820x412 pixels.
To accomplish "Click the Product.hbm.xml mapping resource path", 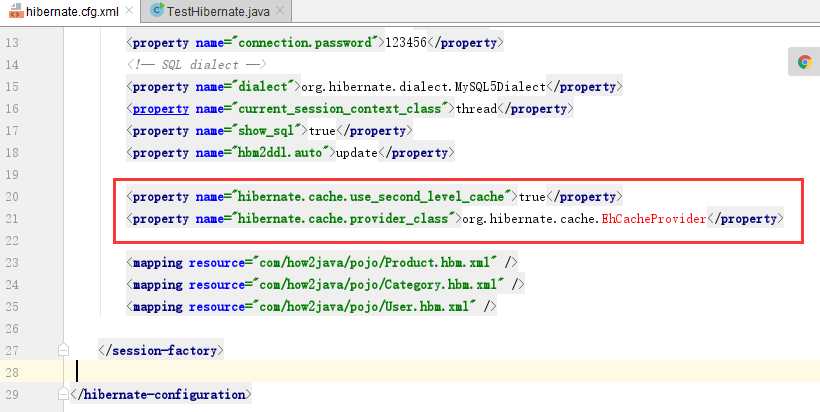I will 375,262.
